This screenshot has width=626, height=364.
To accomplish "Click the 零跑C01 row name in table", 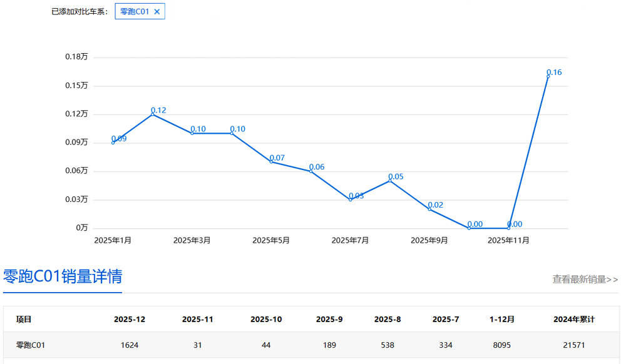I will point(31,345).
